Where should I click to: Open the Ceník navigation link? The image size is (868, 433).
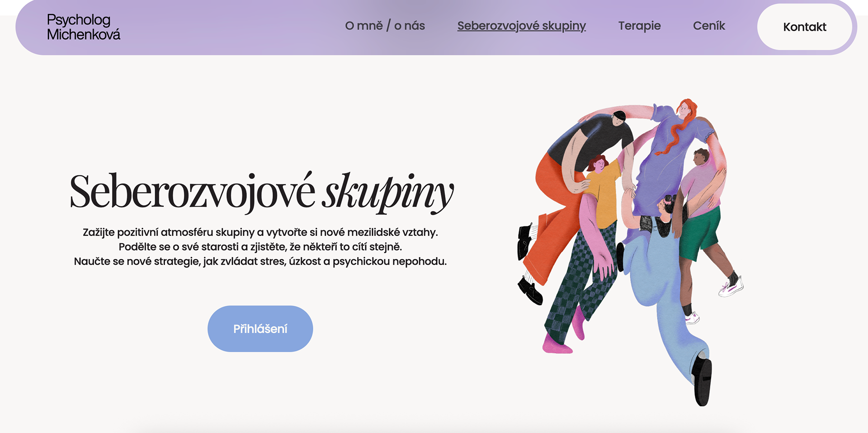click(709, 26)
